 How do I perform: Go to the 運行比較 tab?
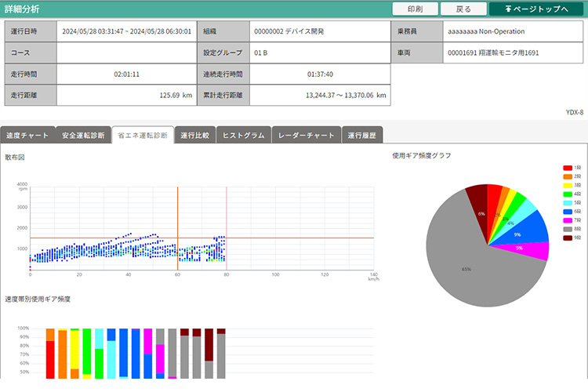(194, 135)
